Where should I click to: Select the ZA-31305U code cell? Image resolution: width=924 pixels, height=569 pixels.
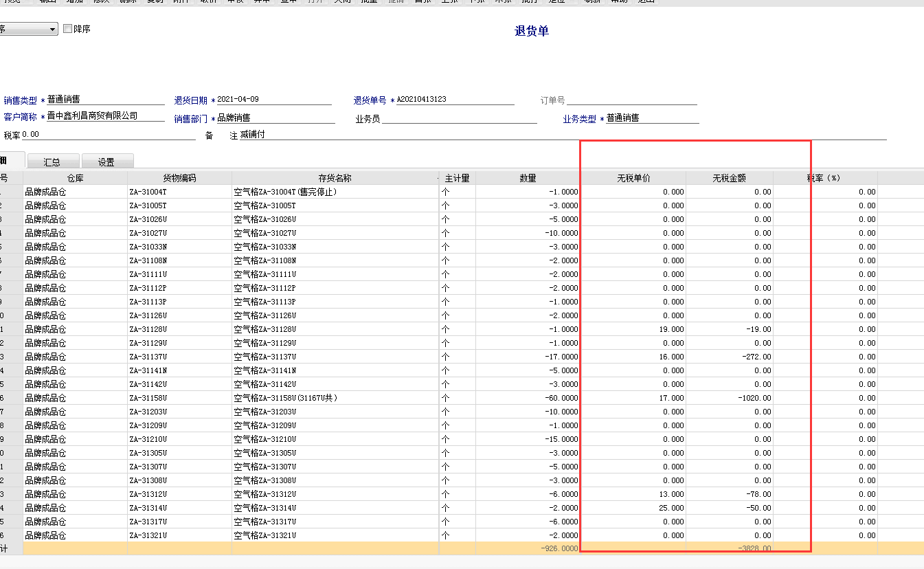(x=179, y=453)
